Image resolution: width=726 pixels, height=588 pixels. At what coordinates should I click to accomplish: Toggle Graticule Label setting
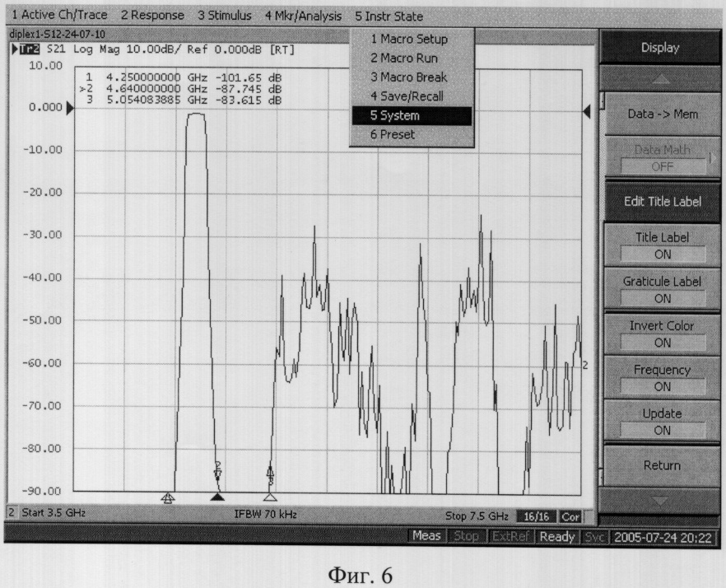pyautogui.click(x=662, y=289)
